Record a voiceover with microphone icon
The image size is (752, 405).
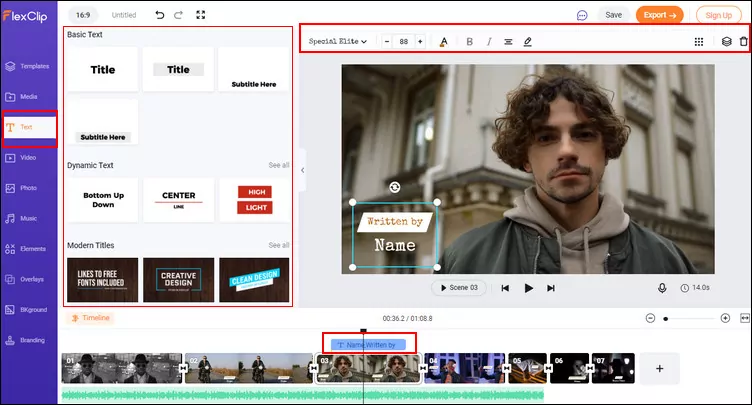[x=662, y=288]
